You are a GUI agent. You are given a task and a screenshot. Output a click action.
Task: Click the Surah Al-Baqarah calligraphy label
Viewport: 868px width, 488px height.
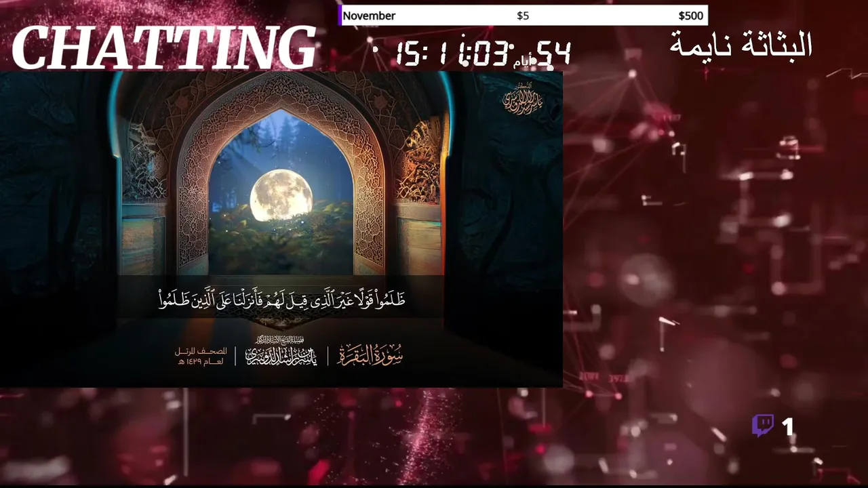tap(370, 354)
